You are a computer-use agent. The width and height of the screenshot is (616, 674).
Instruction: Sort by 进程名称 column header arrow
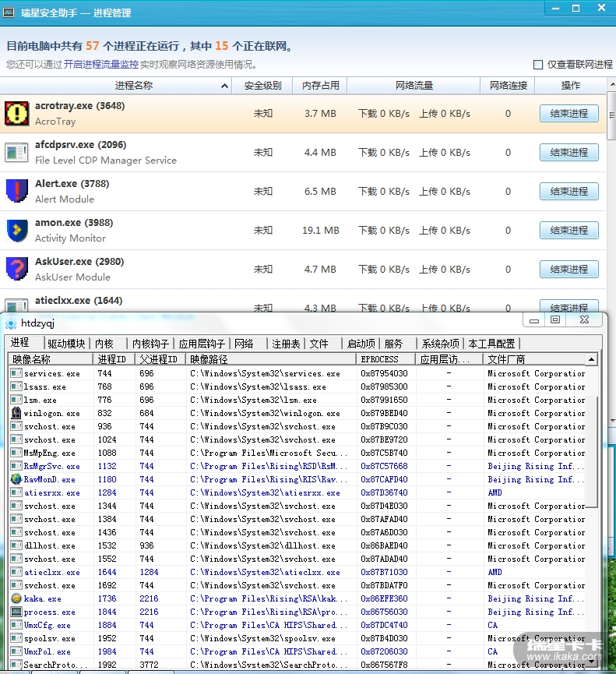pos(225,86)
